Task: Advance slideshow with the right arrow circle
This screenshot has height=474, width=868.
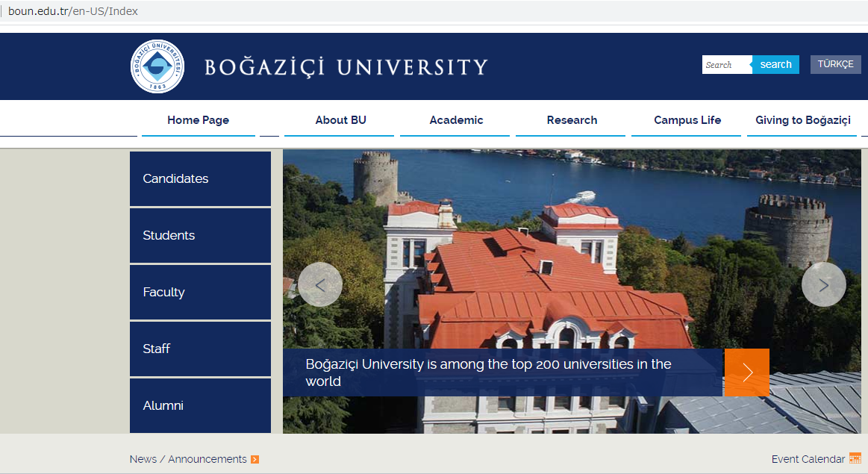Action: click(824, 284)
